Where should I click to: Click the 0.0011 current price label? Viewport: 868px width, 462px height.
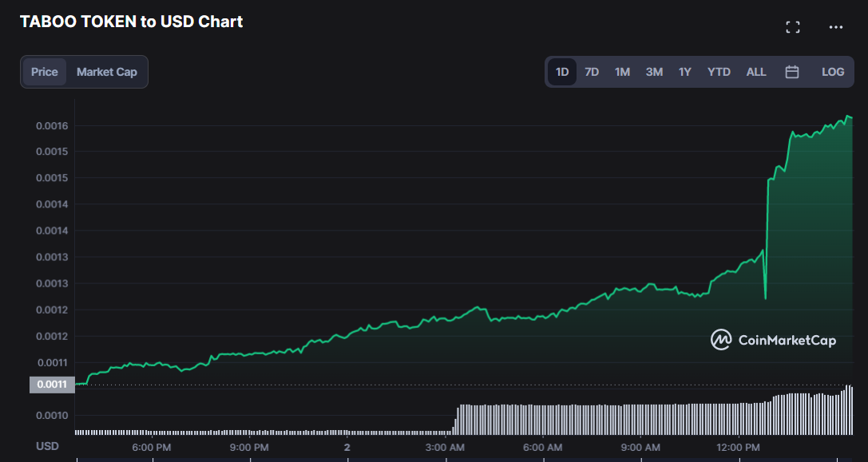52,385
